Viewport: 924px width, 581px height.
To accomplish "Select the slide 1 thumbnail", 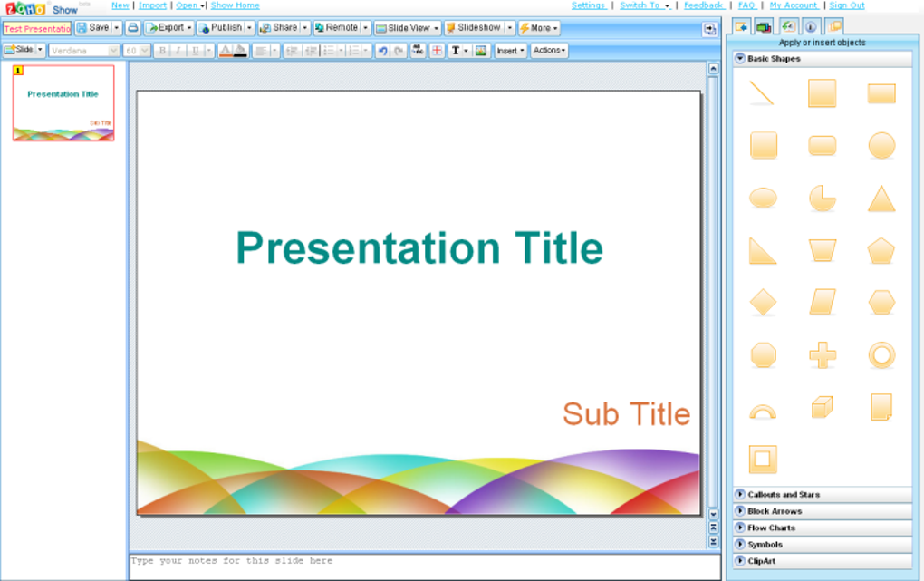I will click(x=63, y=102).
